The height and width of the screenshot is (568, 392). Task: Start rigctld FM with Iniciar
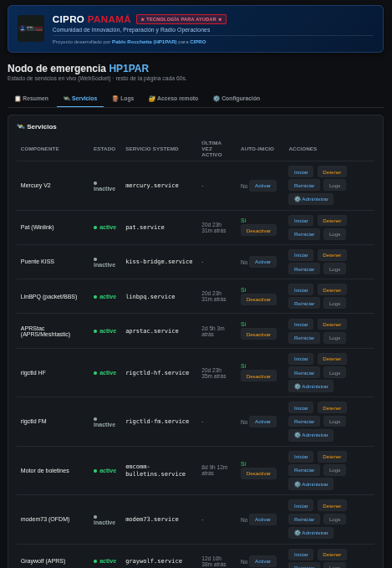(301, 408)
